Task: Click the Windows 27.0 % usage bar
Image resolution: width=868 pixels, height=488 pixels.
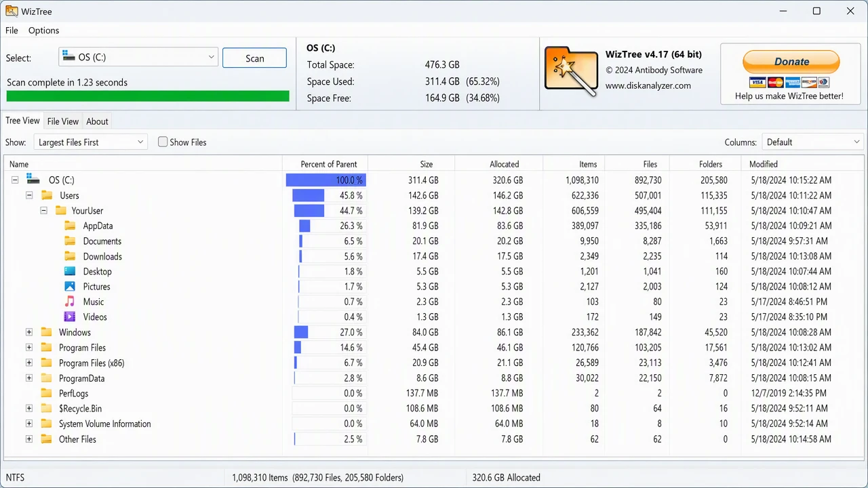Action: [x=301, y=332]
